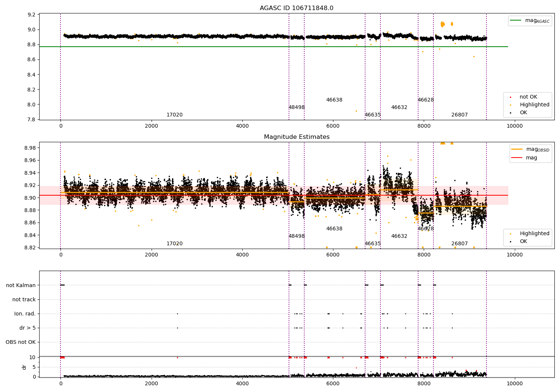The image size is (560, 392).
Task: Click red dot marker beside 'not OK' legend
Action: point(510,97)
